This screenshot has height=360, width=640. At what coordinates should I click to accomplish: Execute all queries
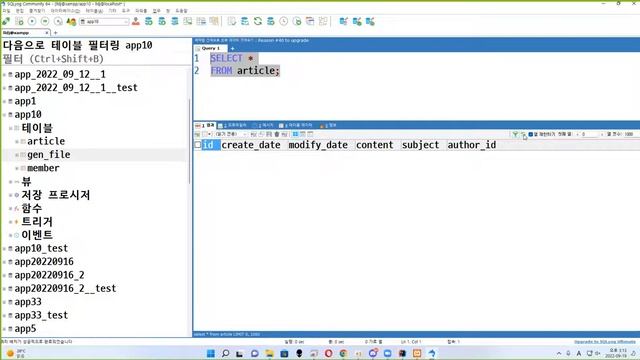click(45, 21)
